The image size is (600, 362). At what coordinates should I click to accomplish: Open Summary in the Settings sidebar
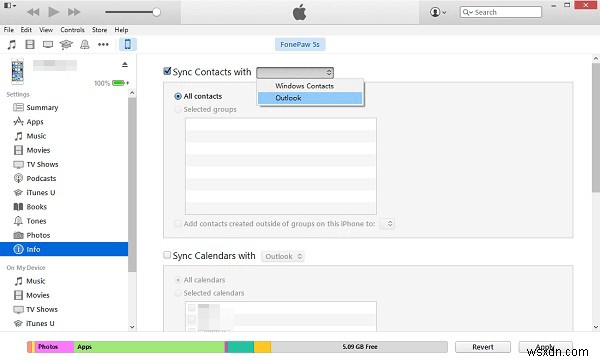pyautogui.click(x=42, y=108)
